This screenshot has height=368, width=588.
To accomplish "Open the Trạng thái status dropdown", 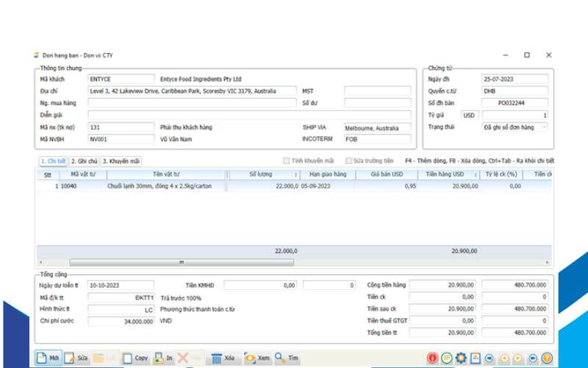I will [544, 127].
